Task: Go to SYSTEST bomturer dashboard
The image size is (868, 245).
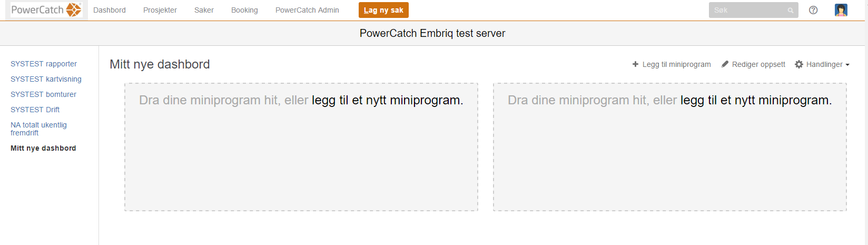Action: [43, 94]
